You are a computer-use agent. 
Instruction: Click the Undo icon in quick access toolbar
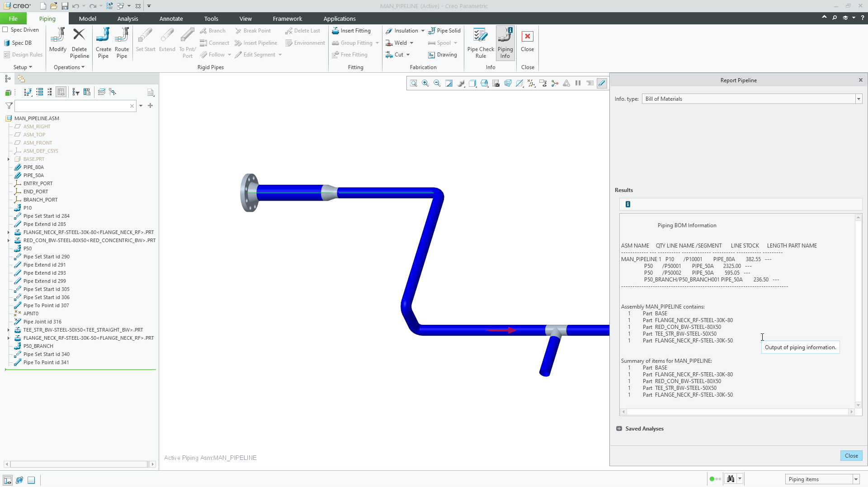pos(75,6)
